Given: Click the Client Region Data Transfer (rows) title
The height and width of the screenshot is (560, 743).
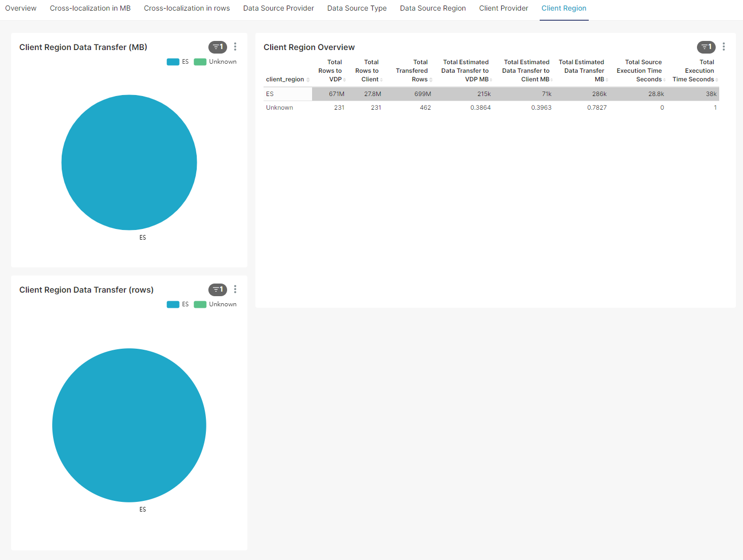Looking at the screenshot, I should pyautogui.click(x=86, y=290).
